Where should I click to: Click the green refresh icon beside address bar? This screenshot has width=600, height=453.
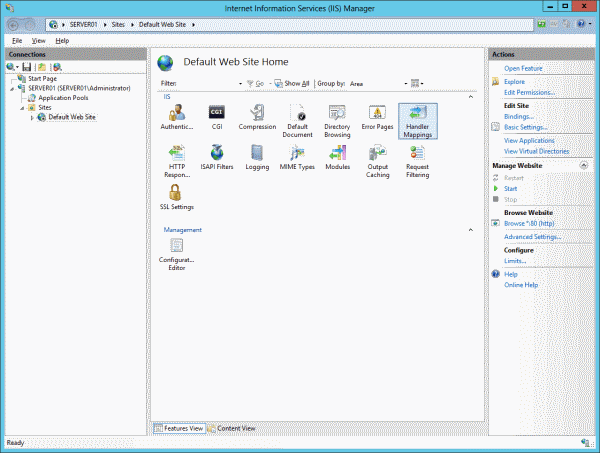(541, 24)
